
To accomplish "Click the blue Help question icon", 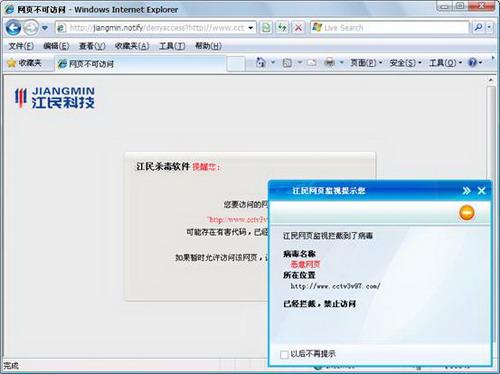I will (473, 63).
